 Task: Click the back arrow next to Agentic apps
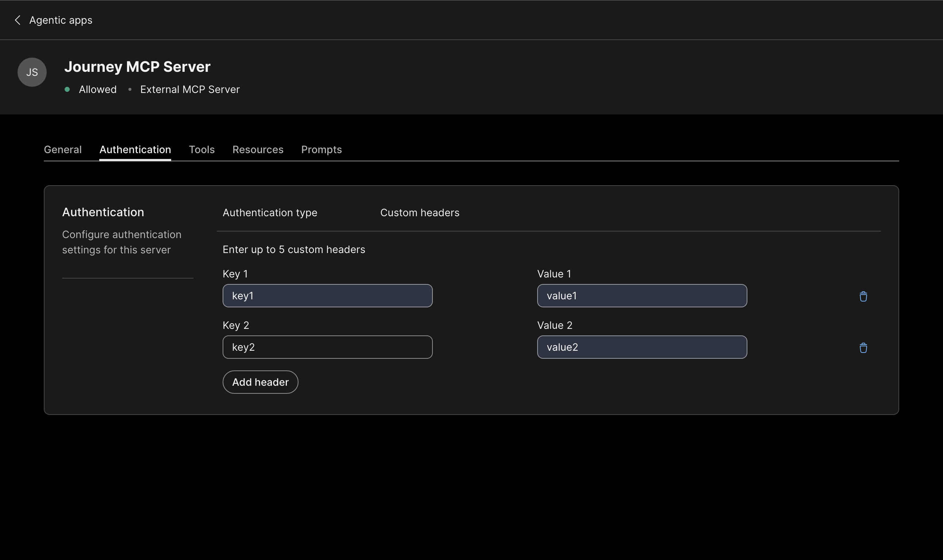click(x=18, y=20)
